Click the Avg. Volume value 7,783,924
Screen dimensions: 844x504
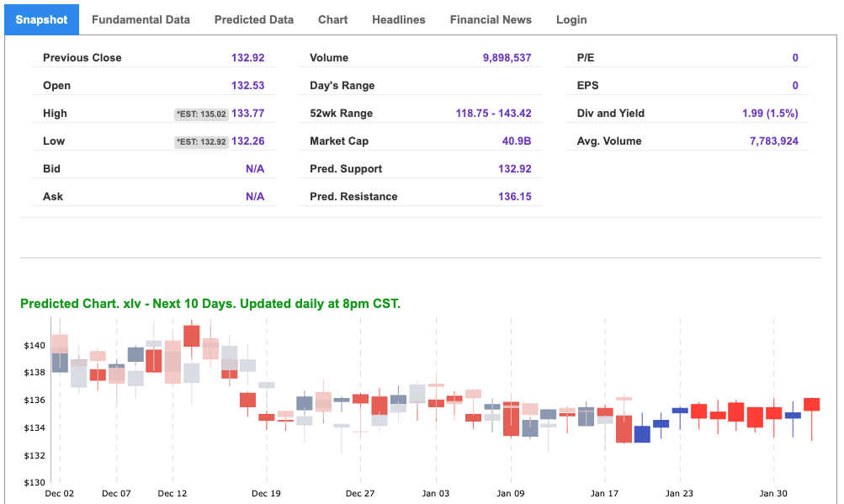[773, 141]
